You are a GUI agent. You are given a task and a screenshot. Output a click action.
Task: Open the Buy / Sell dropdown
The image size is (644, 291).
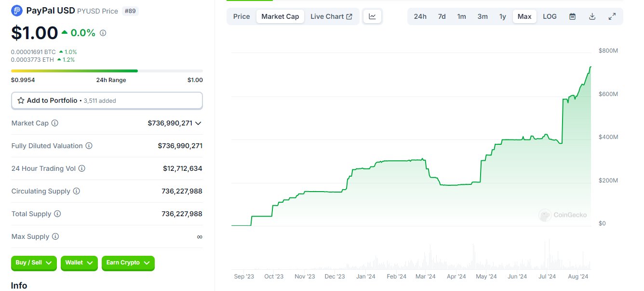coord(34,263)
